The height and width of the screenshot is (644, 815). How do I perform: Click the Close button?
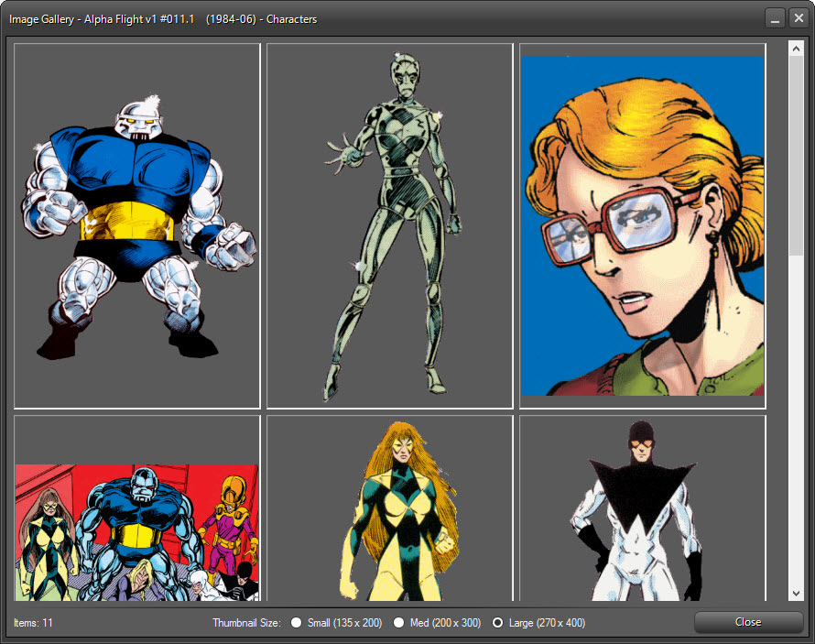pos(748,622)
